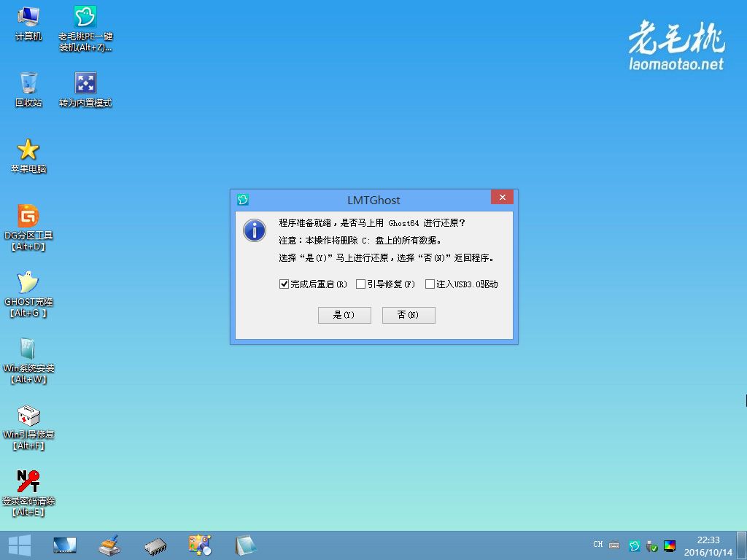Click the taskbar clock showing 22:33
The height and width of the screenshot is (560, 747).
point(708,545)
